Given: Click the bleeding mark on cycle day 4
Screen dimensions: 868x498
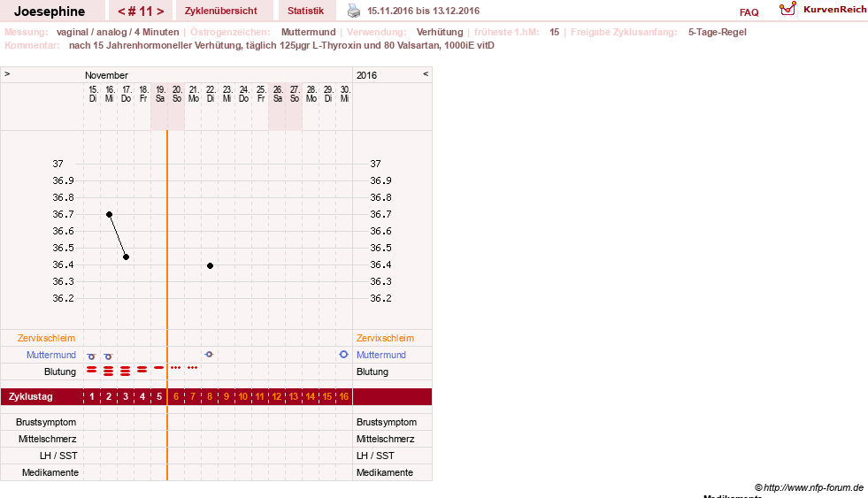Looking at the screenshot, I should click(x=142, y=369).
